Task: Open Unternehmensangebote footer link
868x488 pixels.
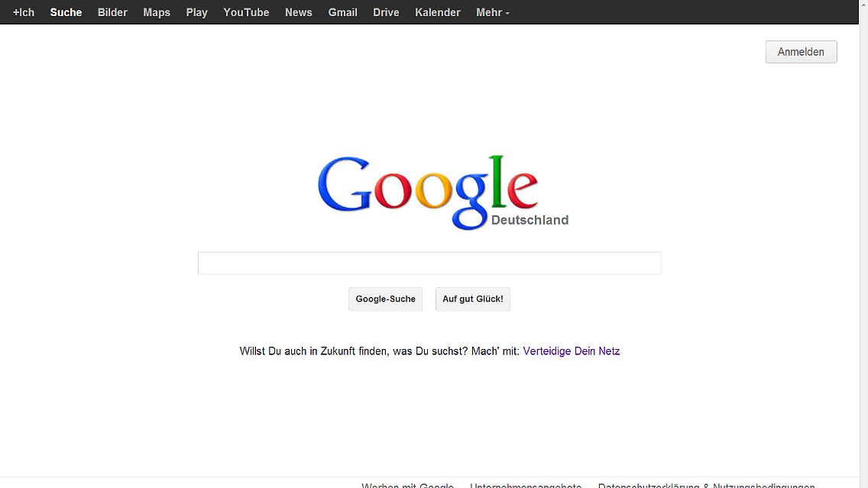Action: [x=526, y=485]
